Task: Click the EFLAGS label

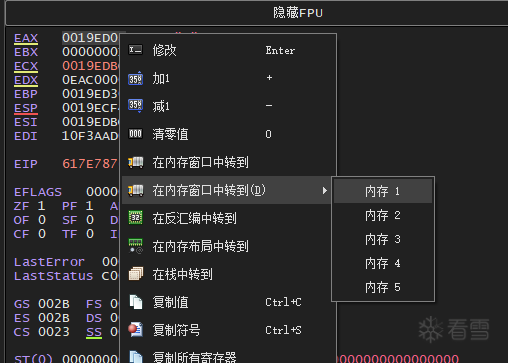Action: click(x=38, y=192)
